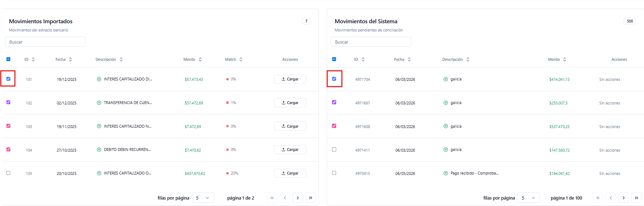Click Cargar button for movement 101
Viewport: 644px width, 206px height.
coord(290,79)
